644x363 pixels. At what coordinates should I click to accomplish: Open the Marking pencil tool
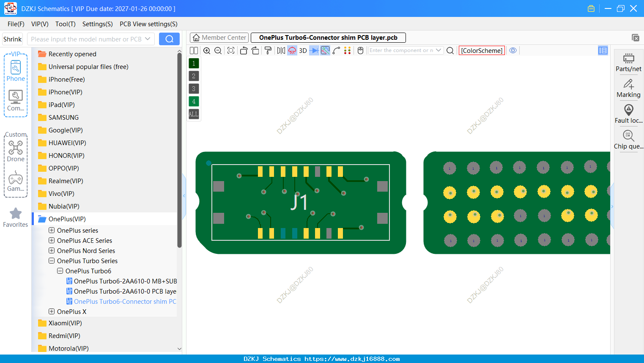[629, 88]
